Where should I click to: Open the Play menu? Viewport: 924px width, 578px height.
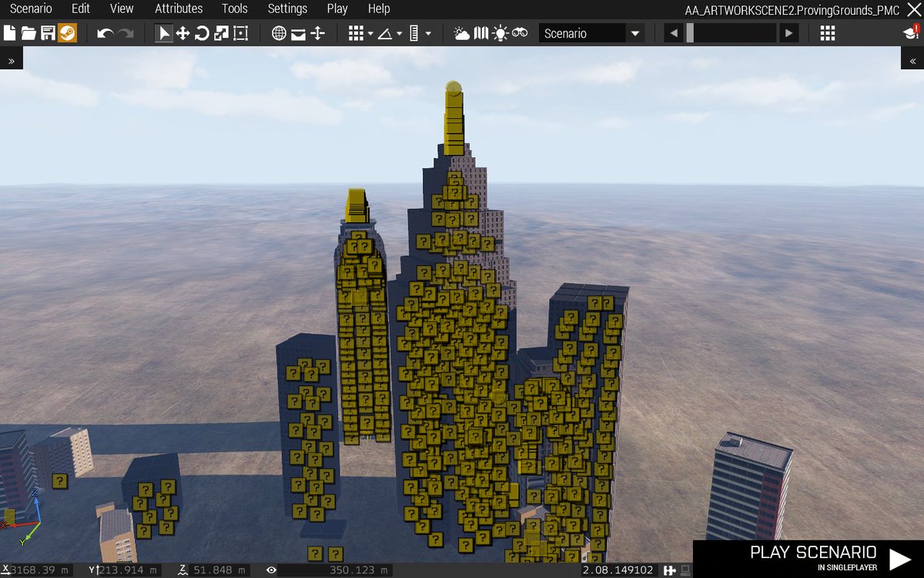pos(337,8)
